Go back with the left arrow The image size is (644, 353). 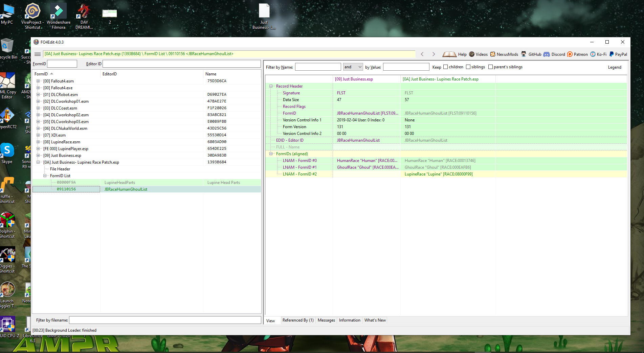pyautogui.click(x=422, y=54)
